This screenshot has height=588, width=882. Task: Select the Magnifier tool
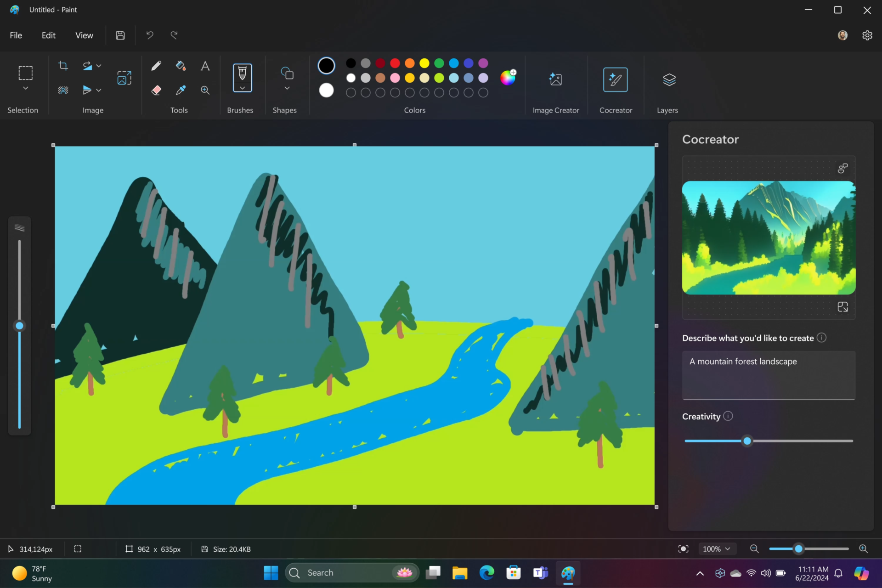click(205, 90)
